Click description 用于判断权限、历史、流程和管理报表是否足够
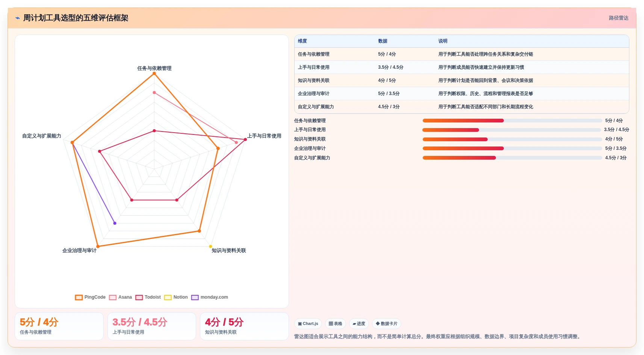Image resolution: width=644 pixels, height=355 pixels. click(x=485, y=94)
